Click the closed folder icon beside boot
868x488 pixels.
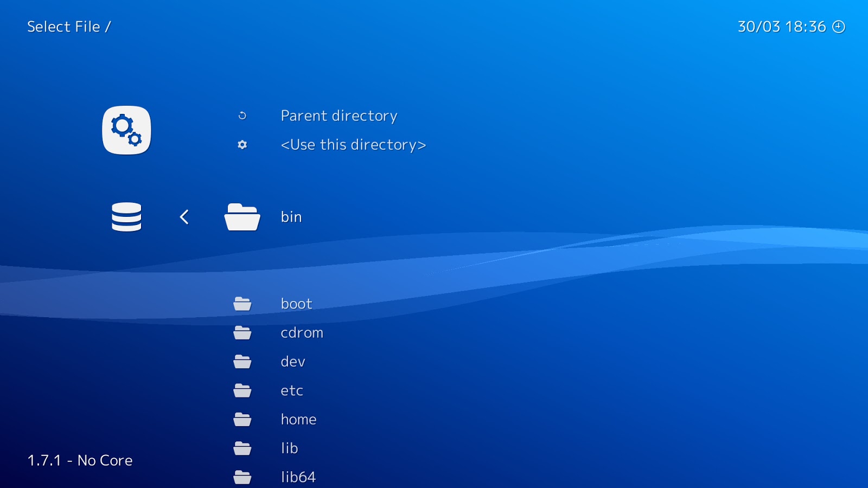[x=242, y=304]
